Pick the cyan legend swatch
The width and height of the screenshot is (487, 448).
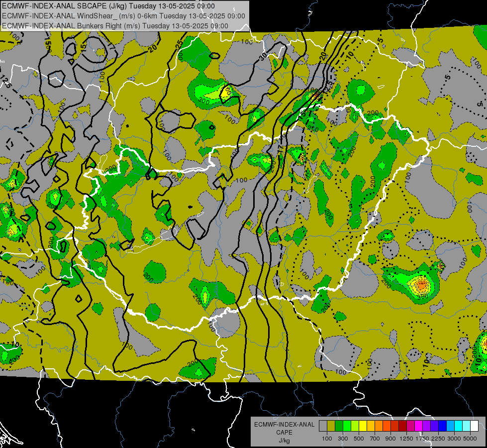(x=459, y=426)
